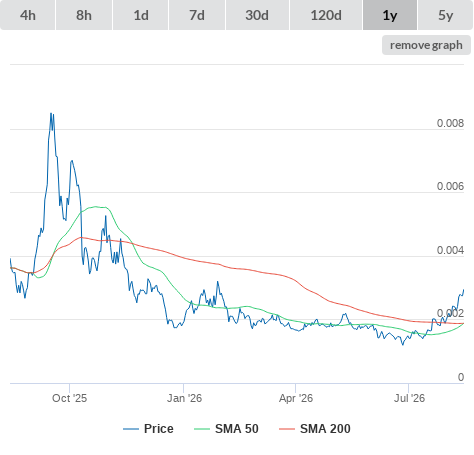The height and width of the screenshot is (455, 474).
Task: Click the active 1y tab
Action: pos(390,15)
